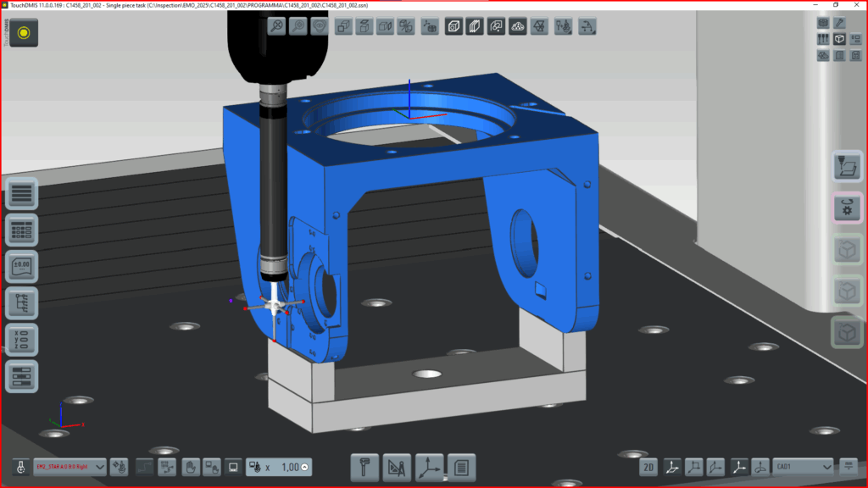Click the surface measurement button on right sidebar
868x488 pixels.
848,166
